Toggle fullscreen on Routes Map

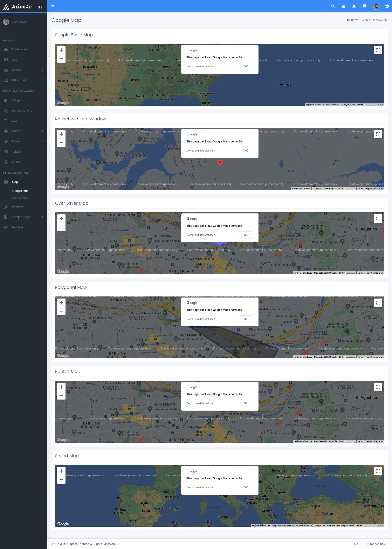[x=378, y=387]
